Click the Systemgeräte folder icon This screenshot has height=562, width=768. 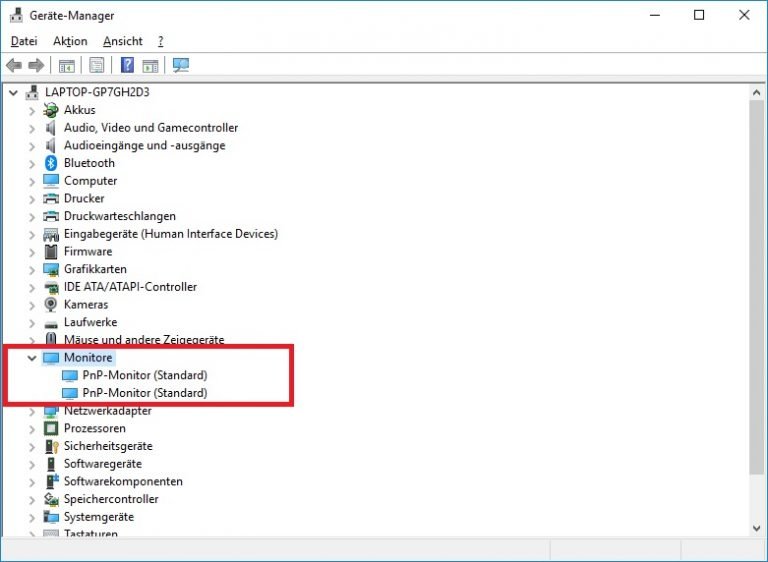(x=51, y=517)
